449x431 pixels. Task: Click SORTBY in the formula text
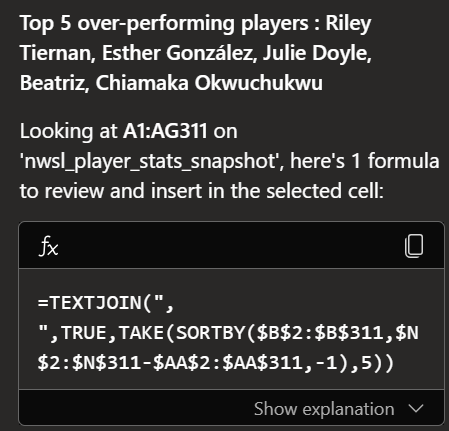[210, 333]
